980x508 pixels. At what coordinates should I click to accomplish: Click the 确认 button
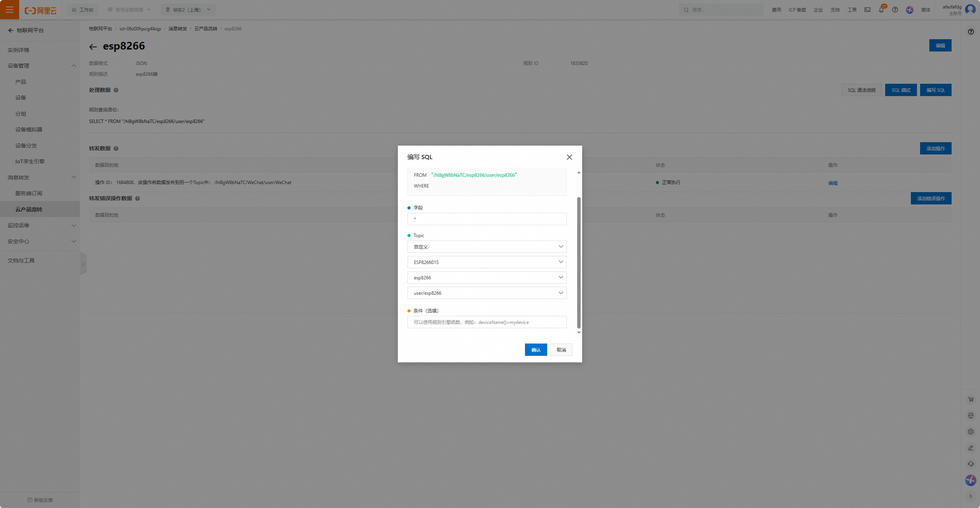pyautogui.click(x=536, y=350)
